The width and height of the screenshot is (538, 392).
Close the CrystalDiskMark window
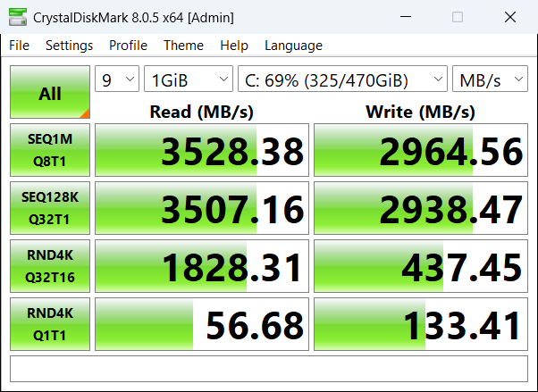(510, 17)
